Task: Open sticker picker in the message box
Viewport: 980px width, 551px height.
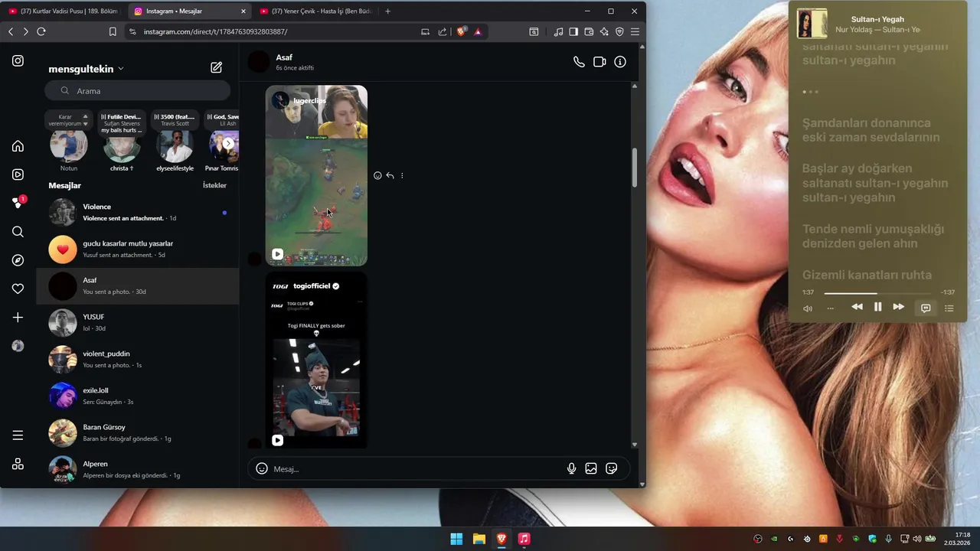Action: tap(612, 468)
